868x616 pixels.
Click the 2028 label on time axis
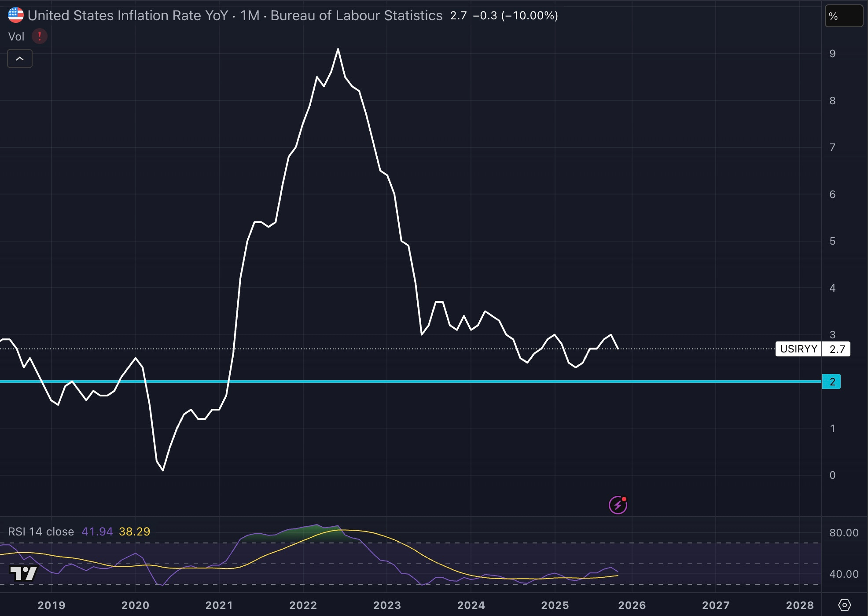[800, 605]
